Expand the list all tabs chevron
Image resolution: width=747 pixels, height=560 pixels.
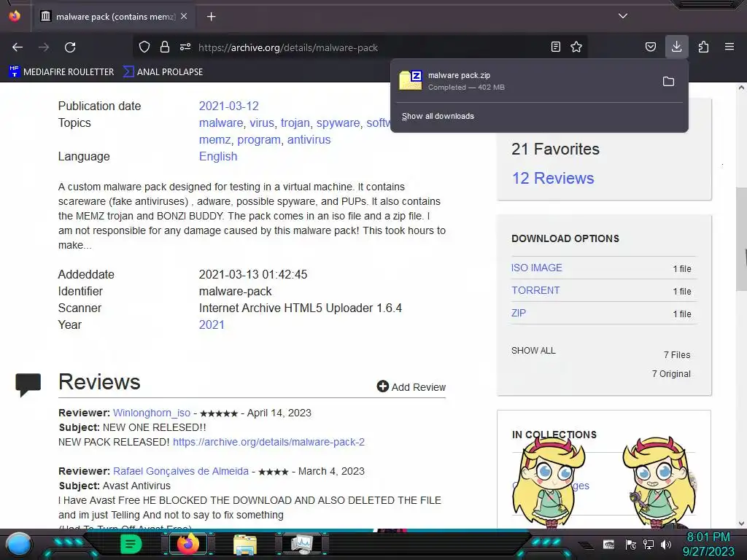[x=623, y=16]
